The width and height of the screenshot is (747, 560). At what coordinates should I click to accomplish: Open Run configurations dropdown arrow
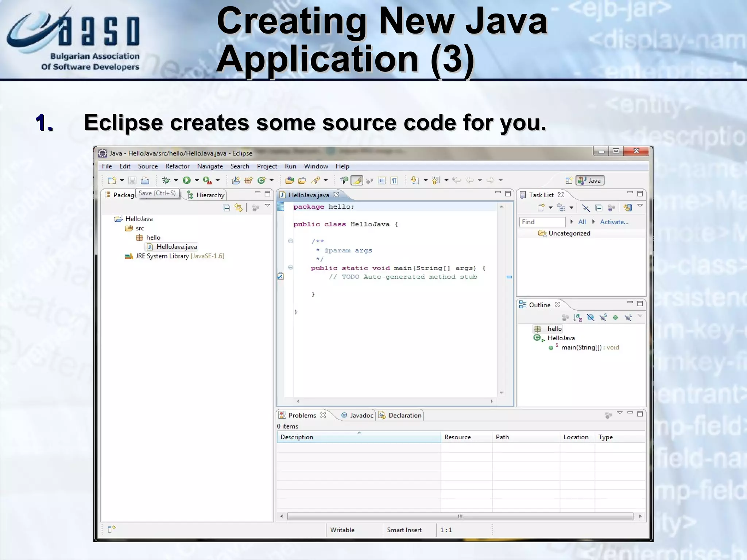click(x=197, y=180)
